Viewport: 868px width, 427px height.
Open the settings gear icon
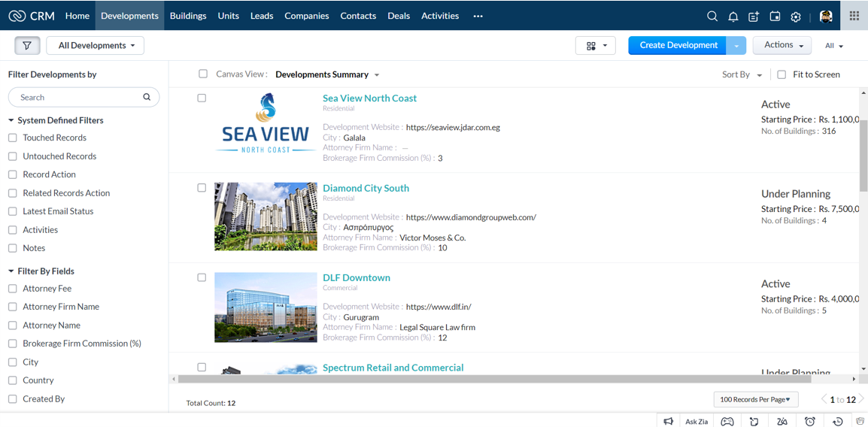pos(796,16)
